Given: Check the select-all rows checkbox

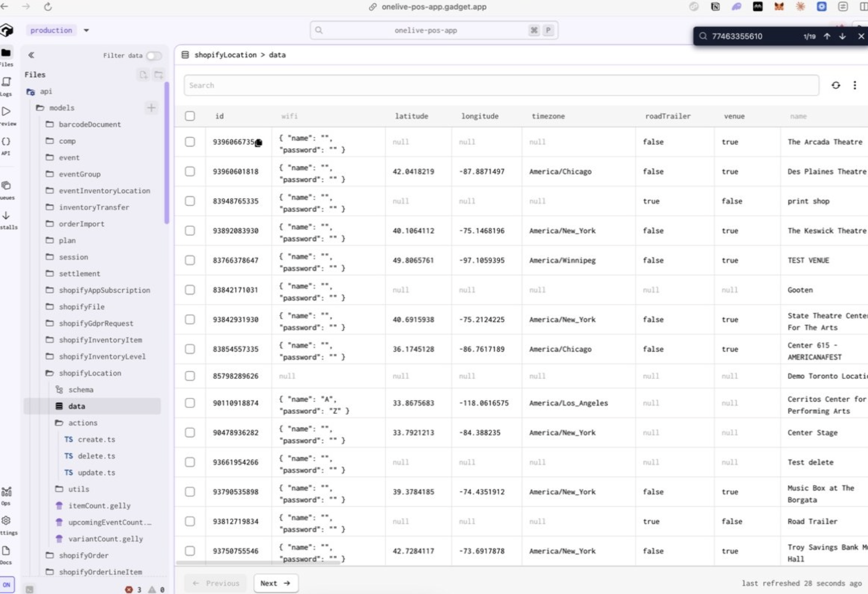Looking at the screenshot, I should click(190, 116).
